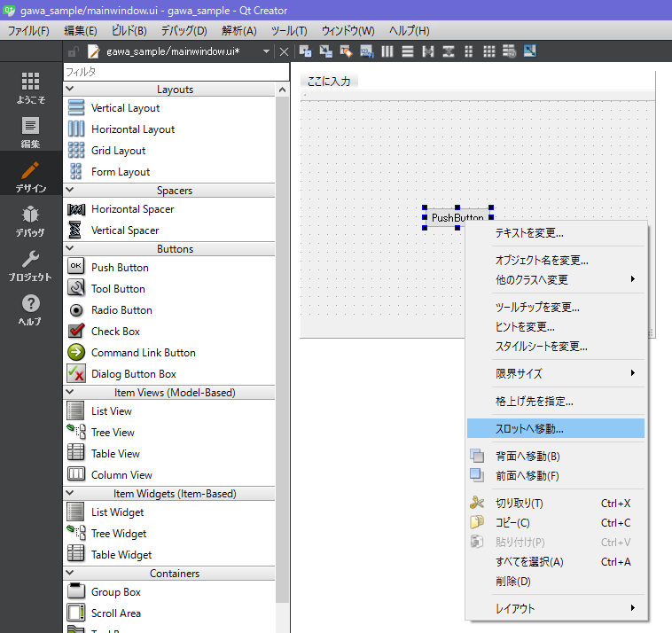Open the プロジェクト (Projects) mode
Viewport: 672px width, 633px height.
click(30, 265)
